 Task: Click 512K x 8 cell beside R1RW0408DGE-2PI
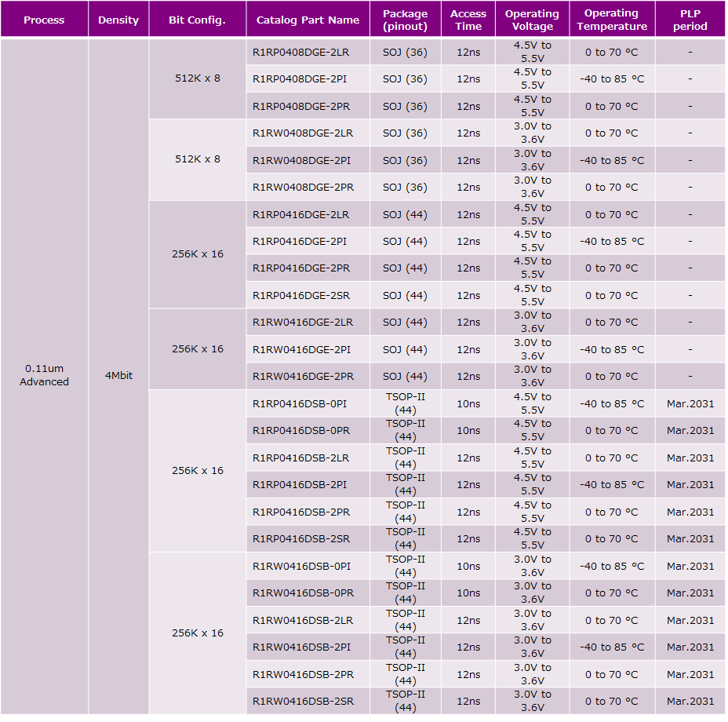[198, 159]
